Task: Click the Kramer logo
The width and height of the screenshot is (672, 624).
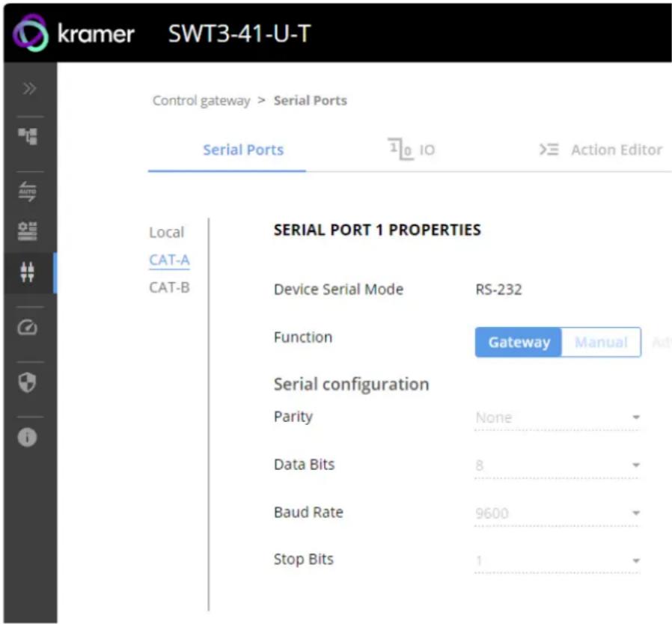Action: tap(74, 33)
